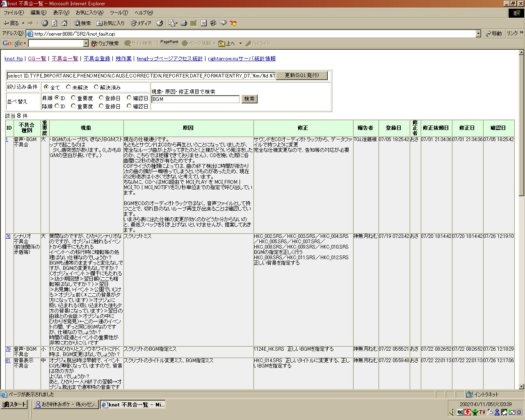Click the PageRank indicator
This screenshot has width=525, height=420.
pyautogui.click(x=169, y=43)
